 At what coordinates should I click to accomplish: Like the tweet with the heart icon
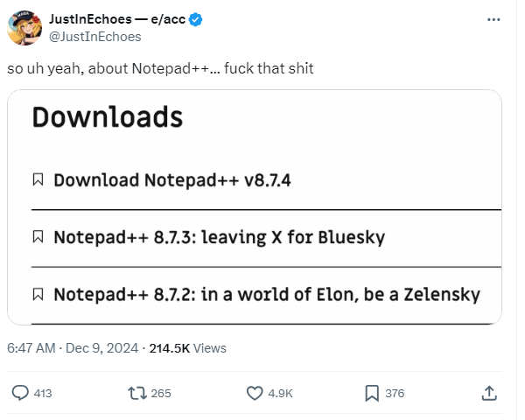point(255,394)
